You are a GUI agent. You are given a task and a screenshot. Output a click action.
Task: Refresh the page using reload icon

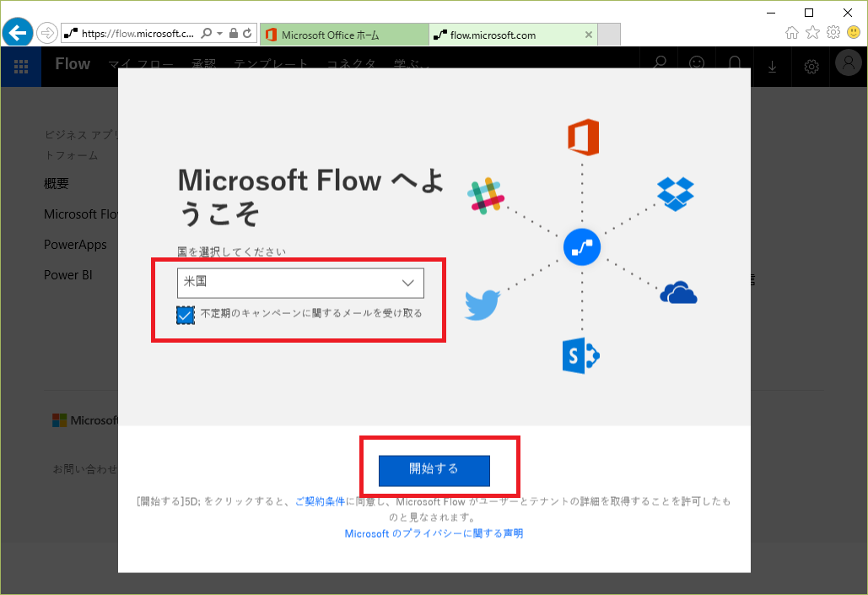pos(247,33)
